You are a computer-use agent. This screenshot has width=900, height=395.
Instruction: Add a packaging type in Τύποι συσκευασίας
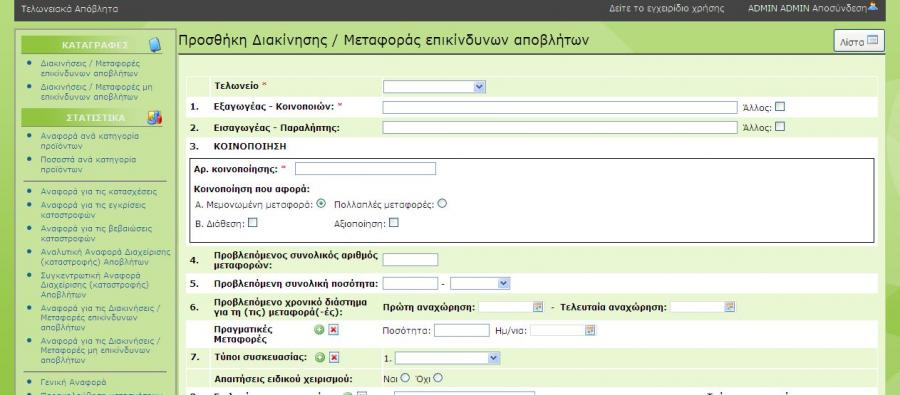(320, 358)
